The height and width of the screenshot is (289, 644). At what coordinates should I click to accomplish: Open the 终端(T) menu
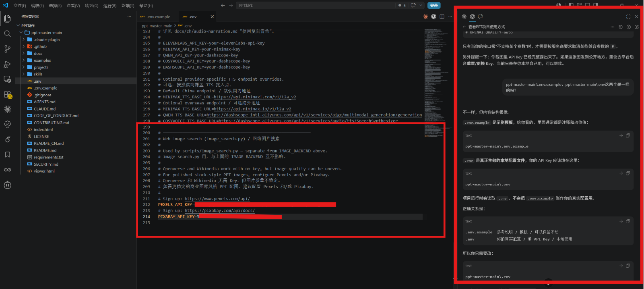pyautogui.click(x=128, y=6)
